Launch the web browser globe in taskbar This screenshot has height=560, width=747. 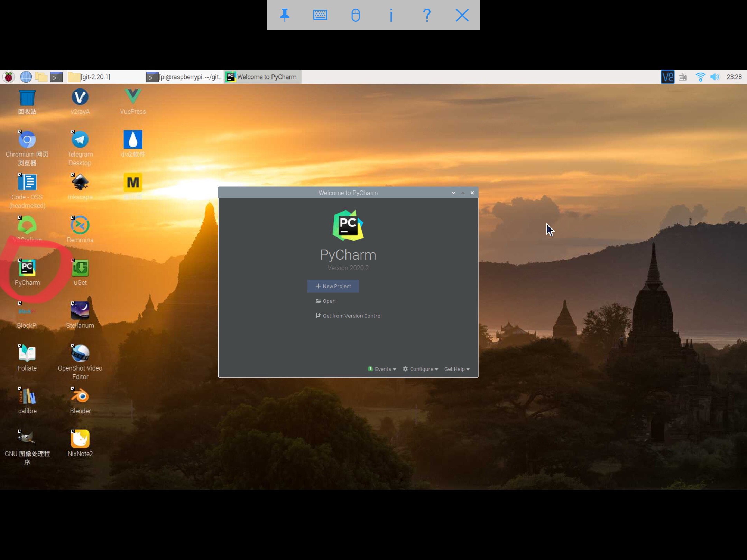(26, 77)
